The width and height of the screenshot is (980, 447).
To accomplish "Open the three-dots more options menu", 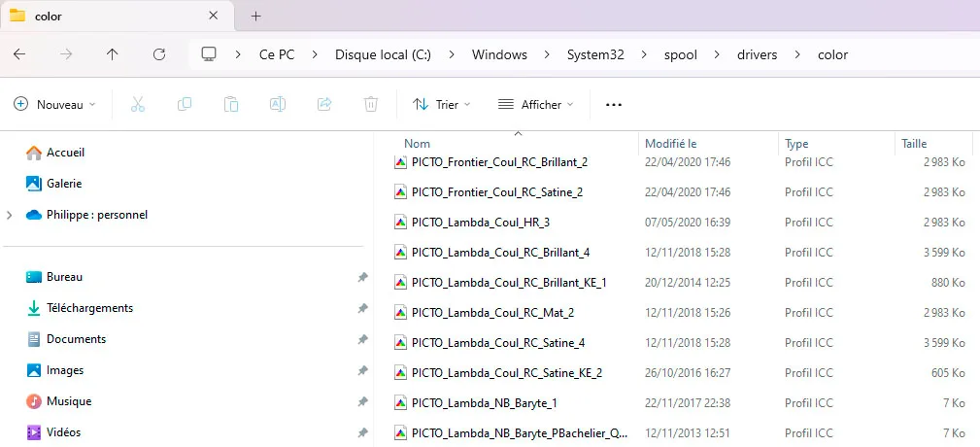I will (x=613, y=104).
